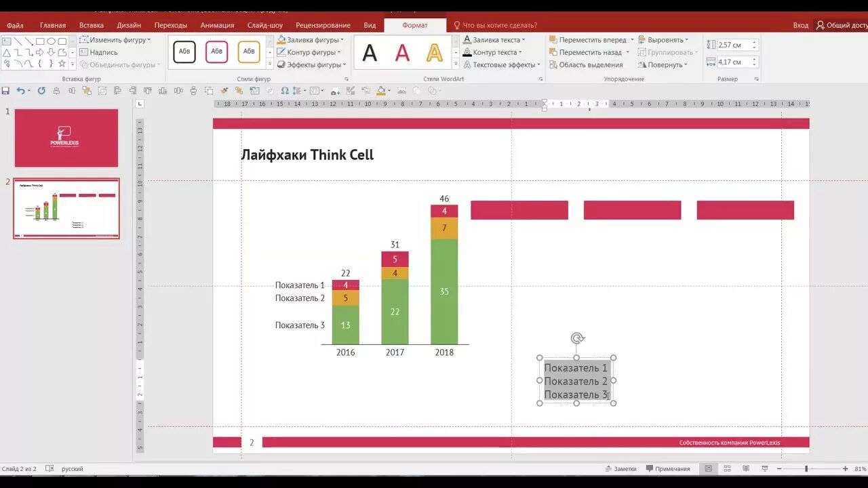This screenshot has width=868, height=488.
Task: Click the Область выделения selection pane button
Action: point(586,65)
